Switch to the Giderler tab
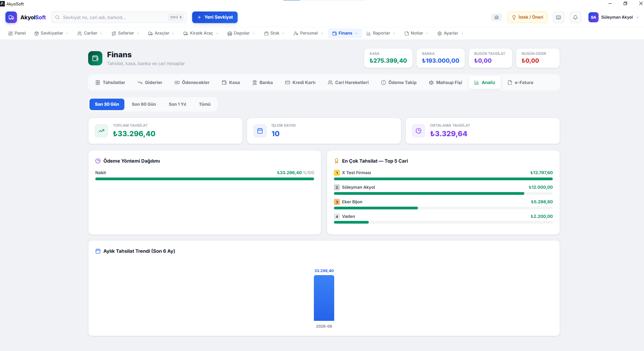The image size is (644, 351). click(x=150, y=82)
